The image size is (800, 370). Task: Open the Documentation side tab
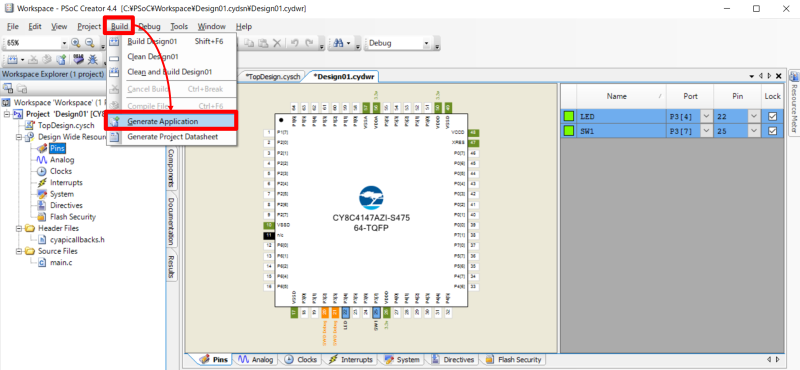click(x=171, y=221)
